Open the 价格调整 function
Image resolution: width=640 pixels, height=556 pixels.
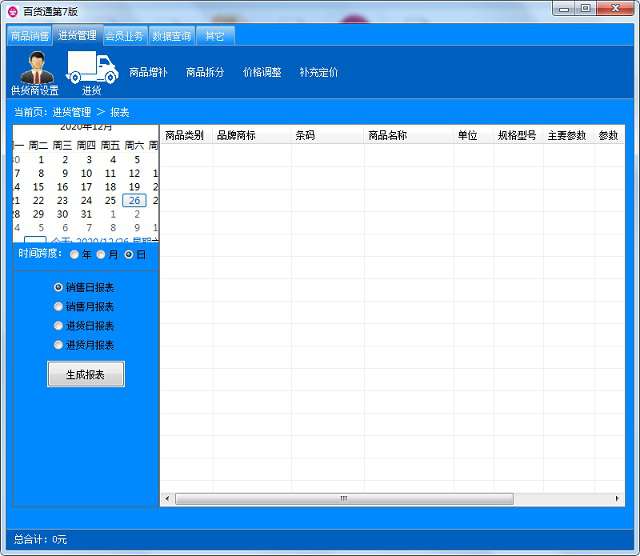pos(262,73)
